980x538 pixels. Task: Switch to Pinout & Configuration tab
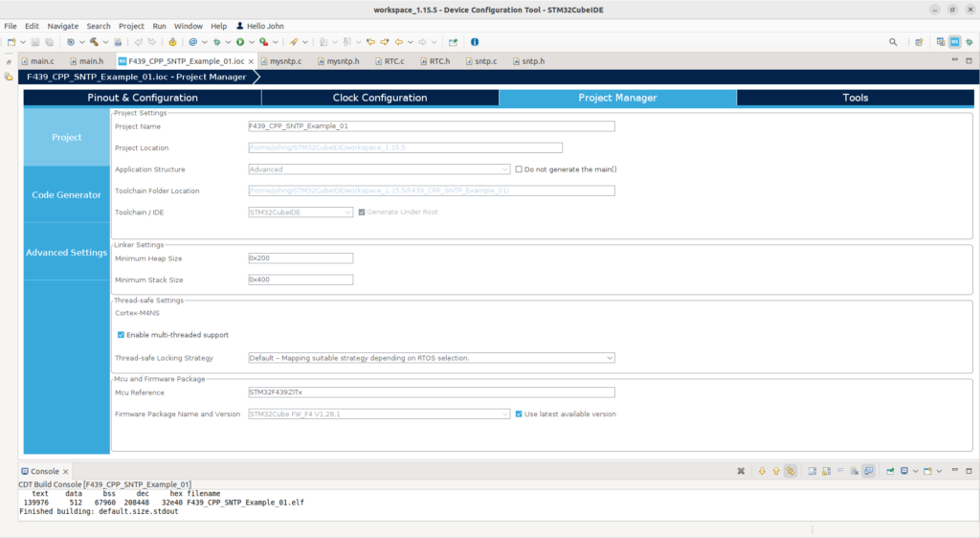click(143, 98)
